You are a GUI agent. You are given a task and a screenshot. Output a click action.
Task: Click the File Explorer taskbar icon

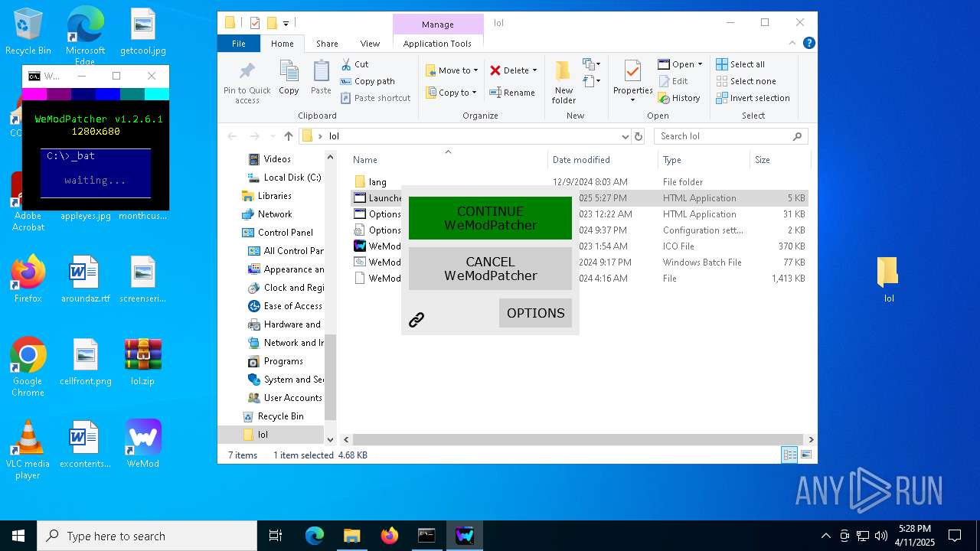[351, 536]
